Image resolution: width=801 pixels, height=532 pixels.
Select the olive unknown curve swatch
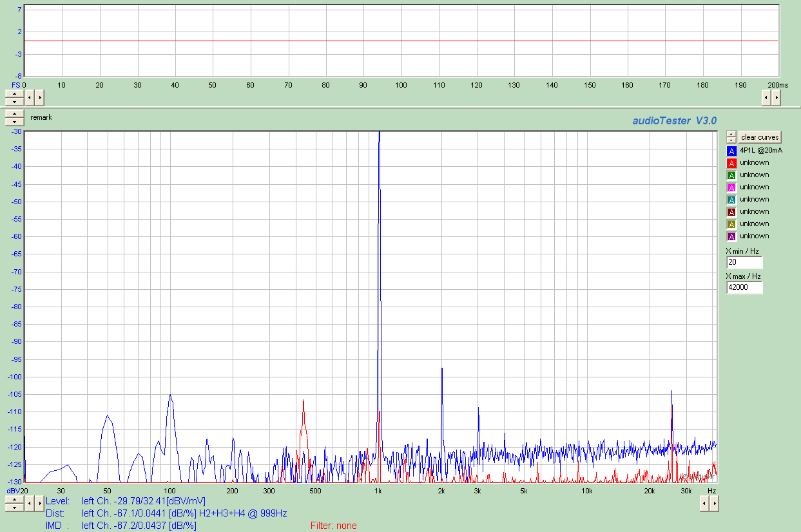point(731,224)
